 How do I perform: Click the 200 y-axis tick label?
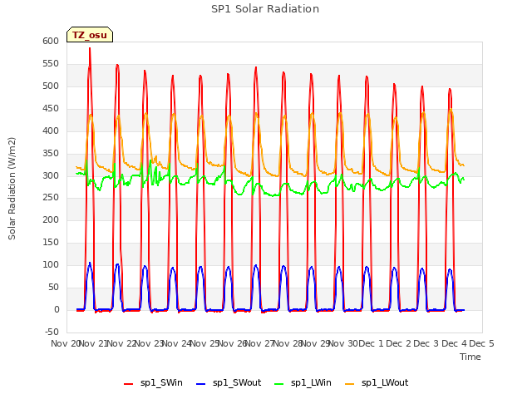point(51,219)
